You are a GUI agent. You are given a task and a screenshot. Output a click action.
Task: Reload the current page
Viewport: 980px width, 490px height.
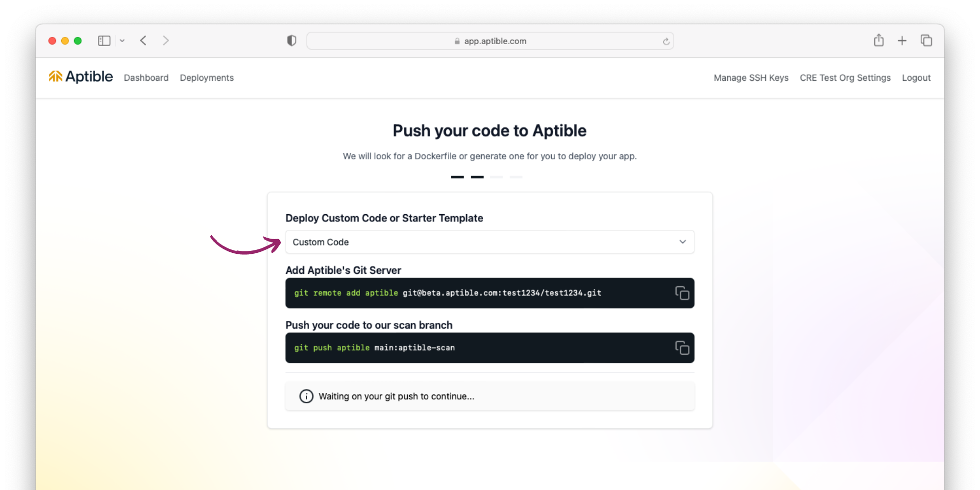[x=666, y=41]
